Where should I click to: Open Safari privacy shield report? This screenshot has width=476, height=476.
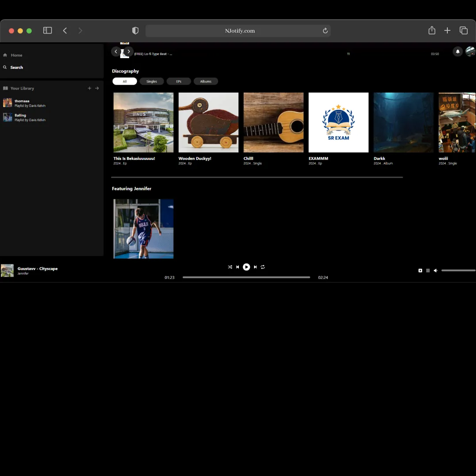point(135,31)
